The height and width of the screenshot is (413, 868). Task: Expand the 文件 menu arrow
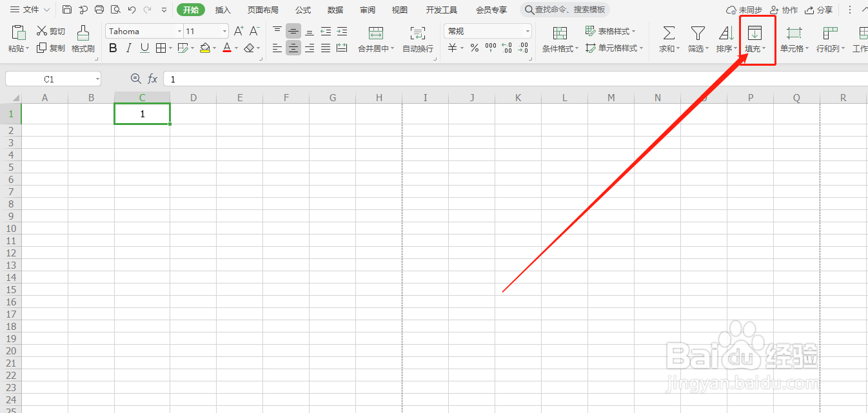[x=46, y=10]
